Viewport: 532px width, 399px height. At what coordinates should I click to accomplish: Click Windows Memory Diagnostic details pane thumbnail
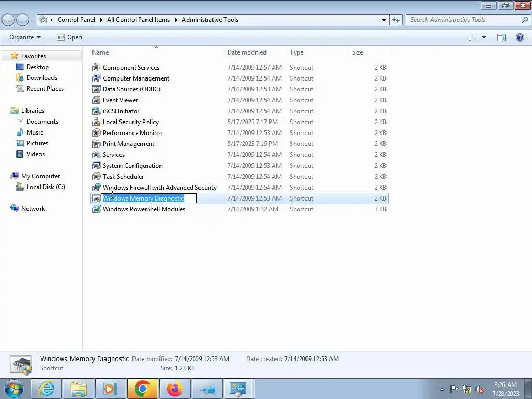pyautogui.click(x=21, y=365)
